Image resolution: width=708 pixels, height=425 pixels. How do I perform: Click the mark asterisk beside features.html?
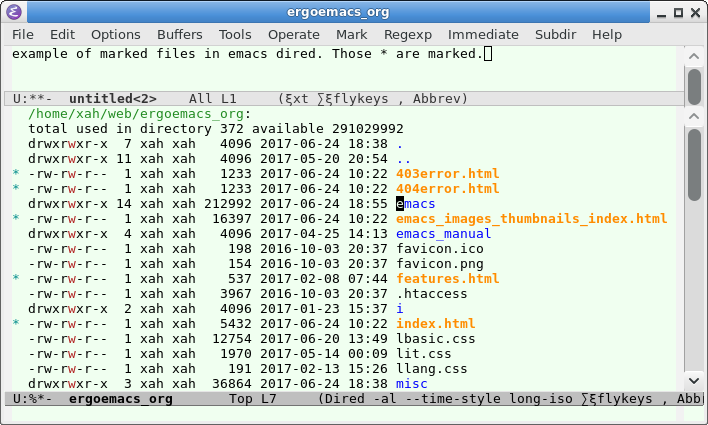[x=16, y=278]
